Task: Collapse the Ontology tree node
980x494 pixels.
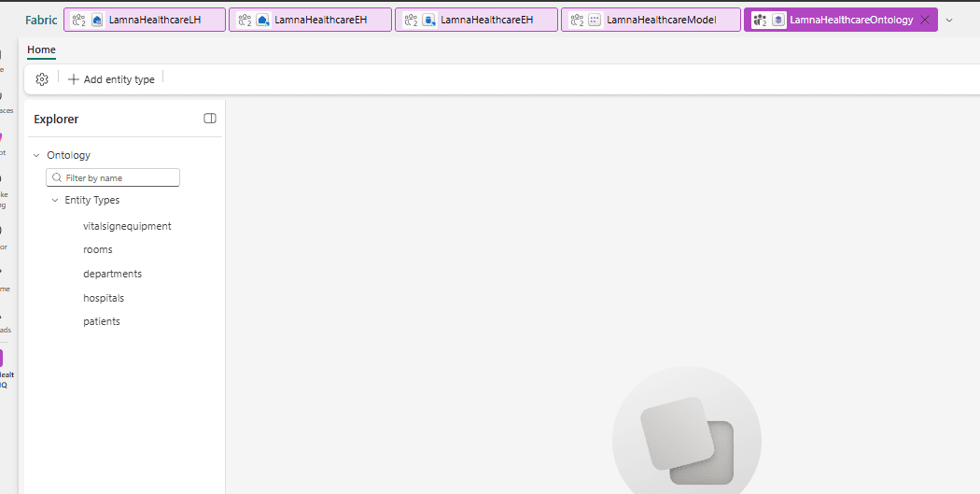Action: click(36, 155)
